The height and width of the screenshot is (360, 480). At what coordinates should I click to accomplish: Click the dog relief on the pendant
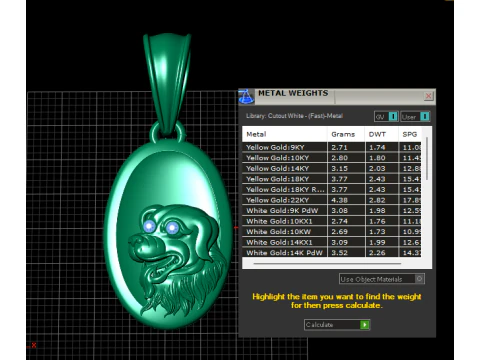coord(177,260)
